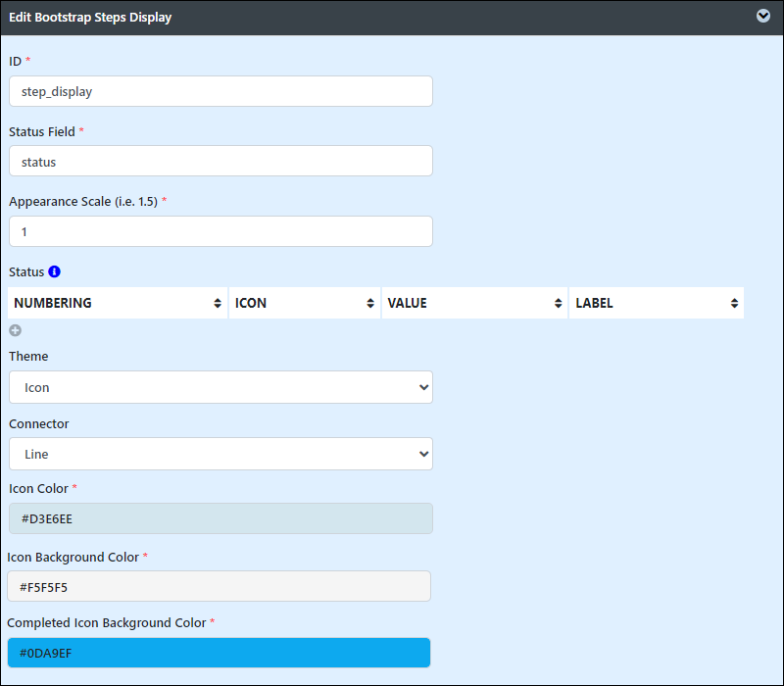Sort by the VALUE column arrows
This screenshot has height=686, width=784.
point(558,303)
